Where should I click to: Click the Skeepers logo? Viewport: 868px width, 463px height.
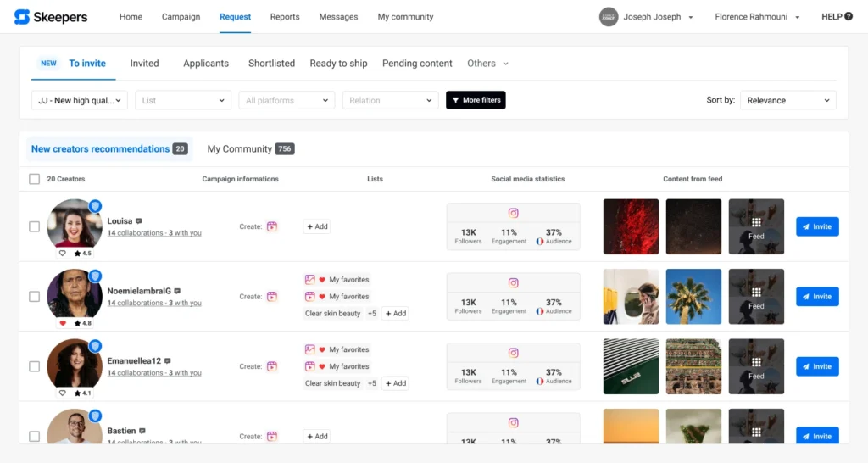pos(50,17)
